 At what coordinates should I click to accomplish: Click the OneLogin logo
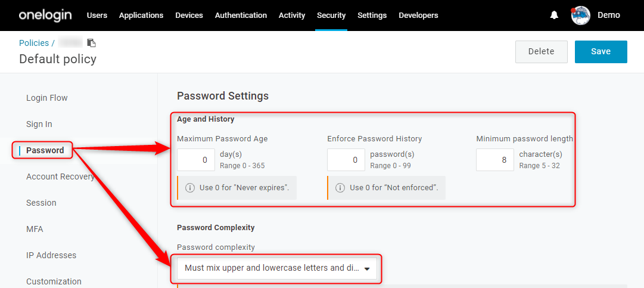45,16
